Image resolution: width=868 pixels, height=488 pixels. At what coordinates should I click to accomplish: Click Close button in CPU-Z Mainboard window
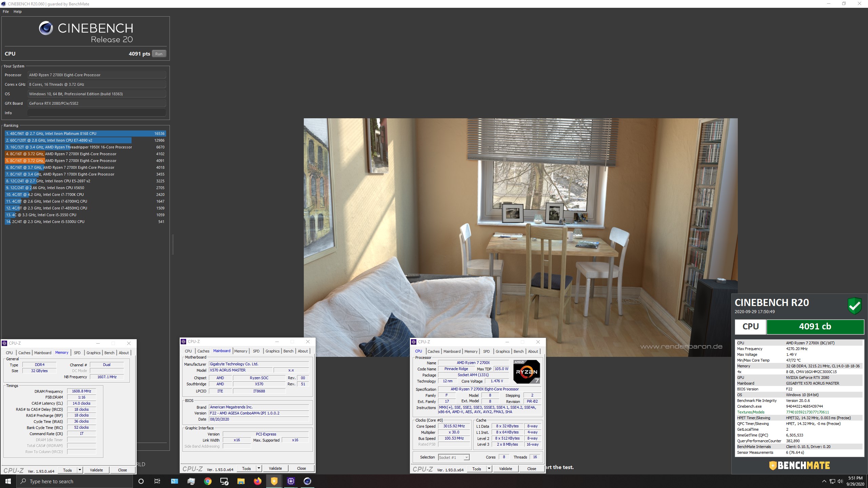tap(301, 468)
